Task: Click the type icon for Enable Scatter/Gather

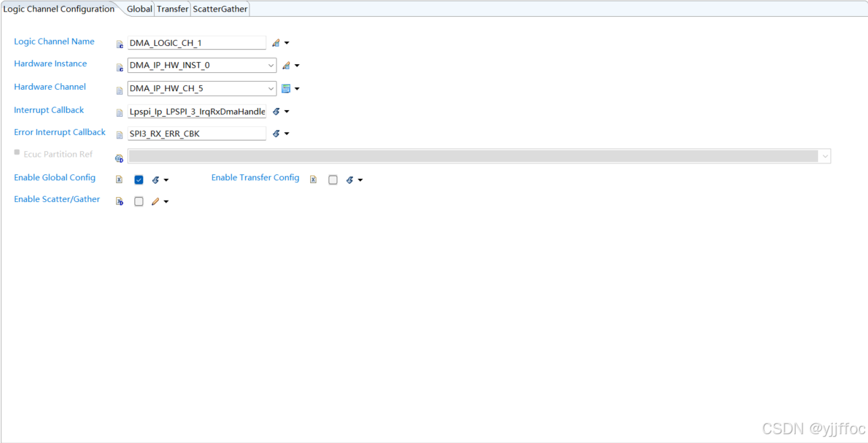Action: [120, 201]
